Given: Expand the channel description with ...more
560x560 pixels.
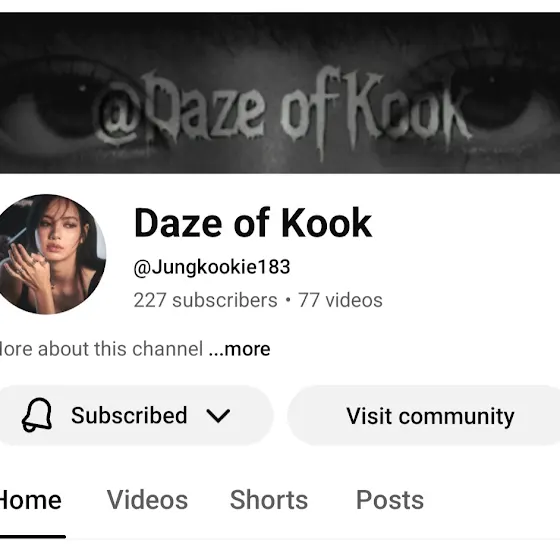Looking at the screenshot, I should pyautogui.click(x=239, y=349).
